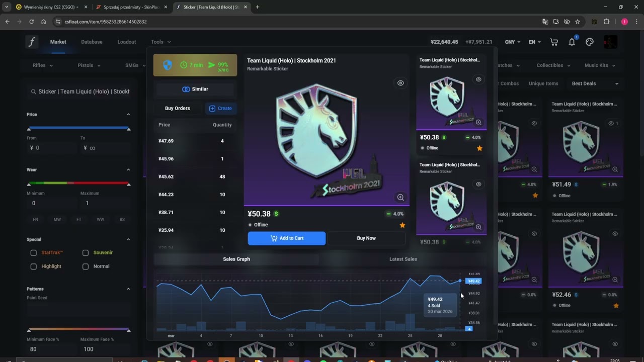Click the orange star on the main listing
The width and height of the screenshot is (644, 362).
click(402, 225)
